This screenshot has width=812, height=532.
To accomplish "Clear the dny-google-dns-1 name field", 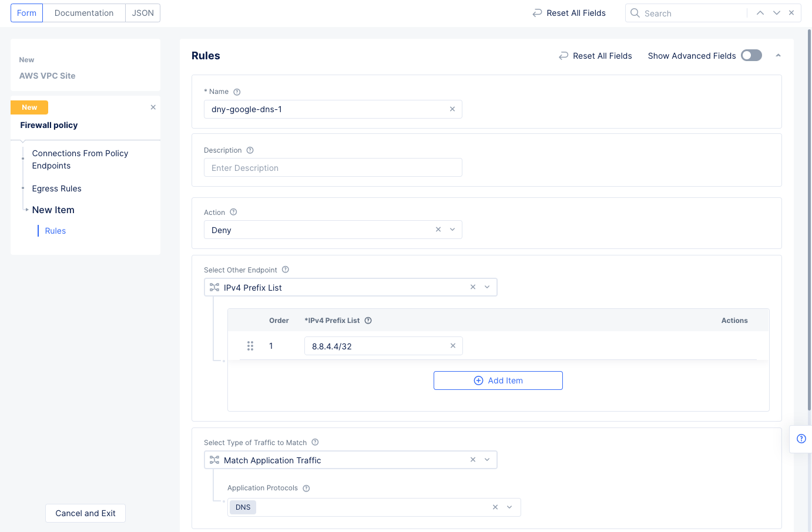I will click(452, 109).
